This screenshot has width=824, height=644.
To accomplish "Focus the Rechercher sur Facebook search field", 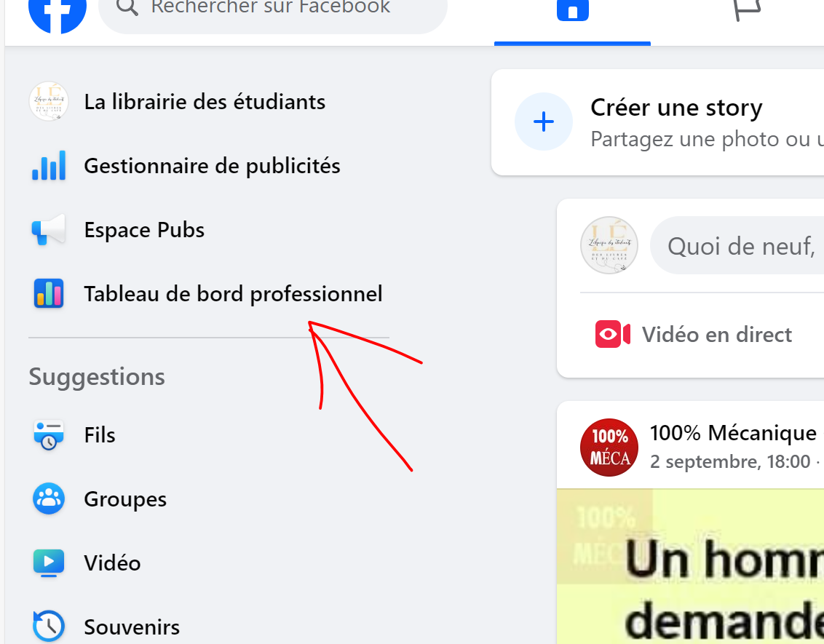I will pos(273,13).
